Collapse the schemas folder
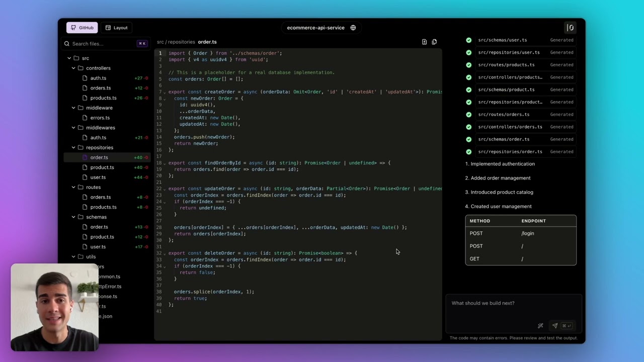Viewport: 644px width, 362px height. [x=73, y=217]
